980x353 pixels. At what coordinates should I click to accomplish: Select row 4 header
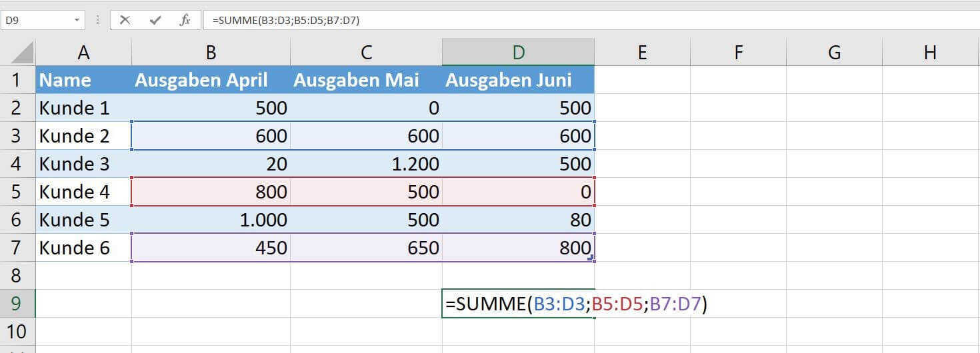tap(17, 164)
